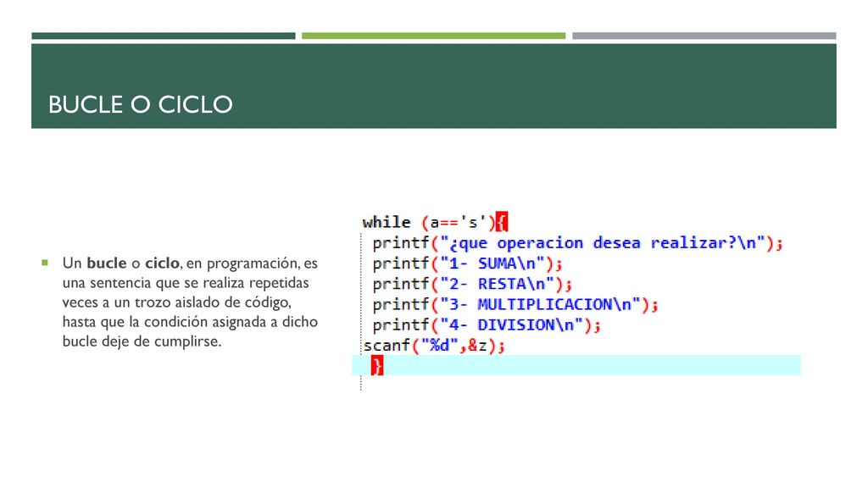Select the bold word "bucle" in paragraph
The width and height of the screenshot is (868, 488).
pyautogui.click(x=106, y=263)
